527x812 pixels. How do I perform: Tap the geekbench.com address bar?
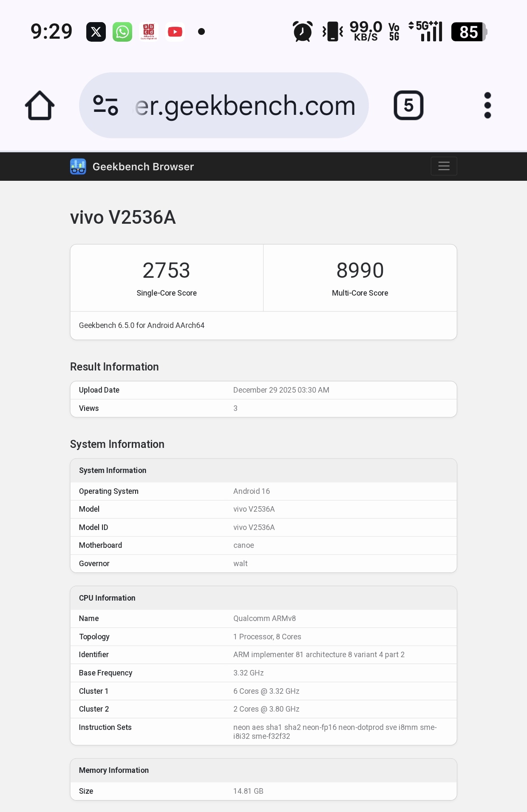245,105
